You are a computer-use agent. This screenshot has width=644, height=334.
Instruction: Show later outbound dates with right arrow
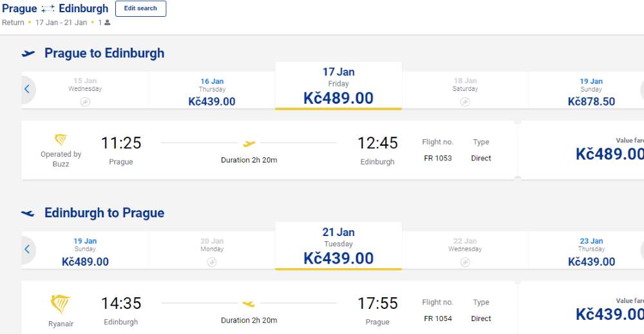tap(641, 89)
